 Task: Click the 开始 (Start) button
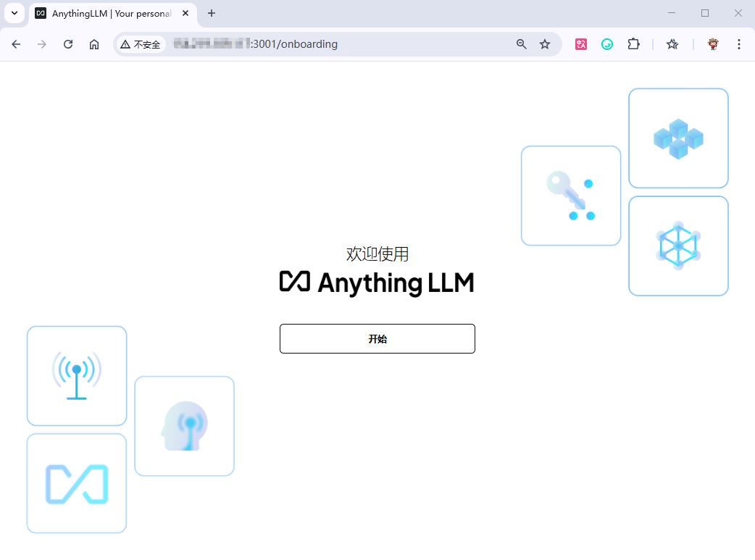[377, 338]
